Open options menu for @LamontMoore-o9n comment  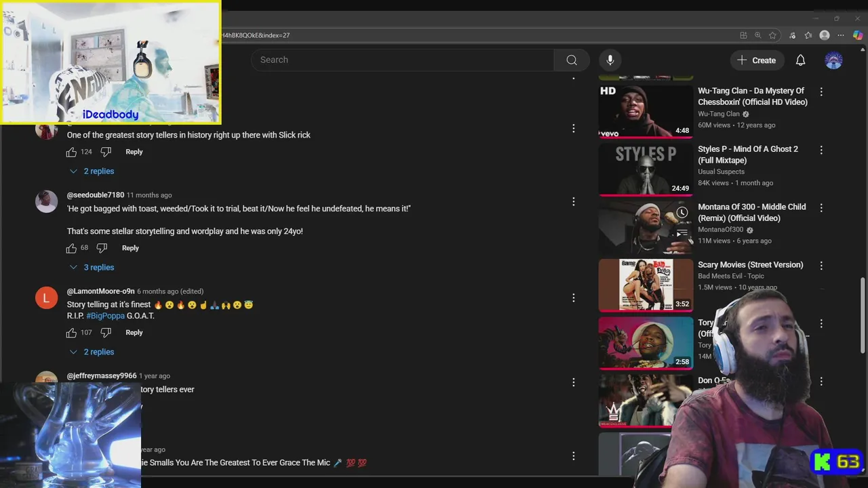click(573, 298)
